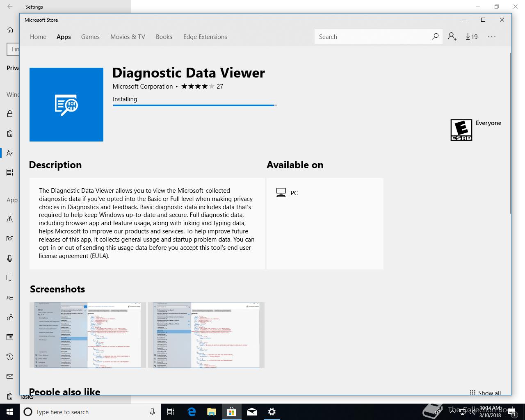
Task: Open the Edge Extensions tab
Action: [x=205, y=37]
